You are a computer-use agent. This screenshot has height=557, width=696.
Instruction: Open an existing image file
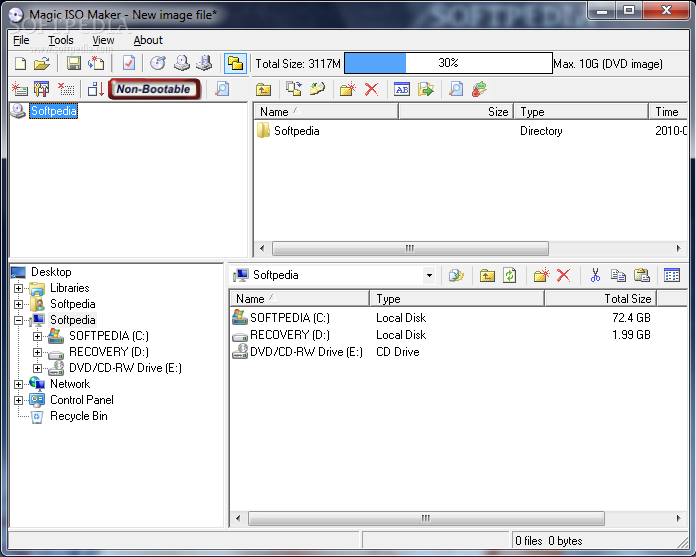tap(42, 63)
